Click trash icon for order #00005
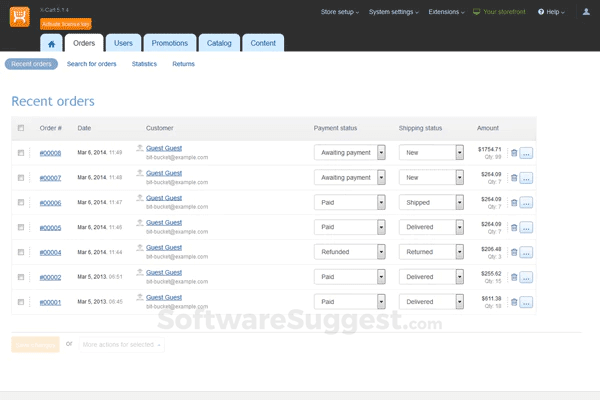The width and height of the screenshot is (600, 400). pyautogui.click(x=514, y=227)
